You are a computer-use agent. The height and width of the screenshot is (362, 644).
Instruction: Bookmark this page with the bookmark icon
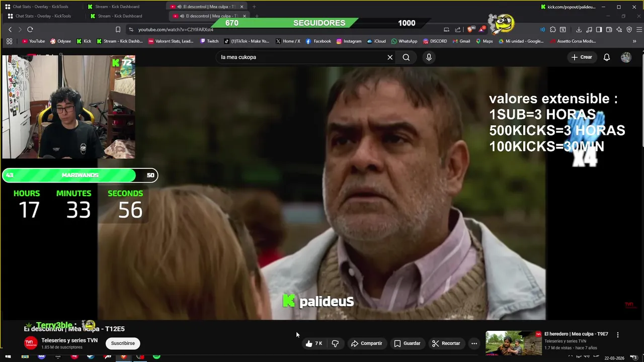(118, 30)
